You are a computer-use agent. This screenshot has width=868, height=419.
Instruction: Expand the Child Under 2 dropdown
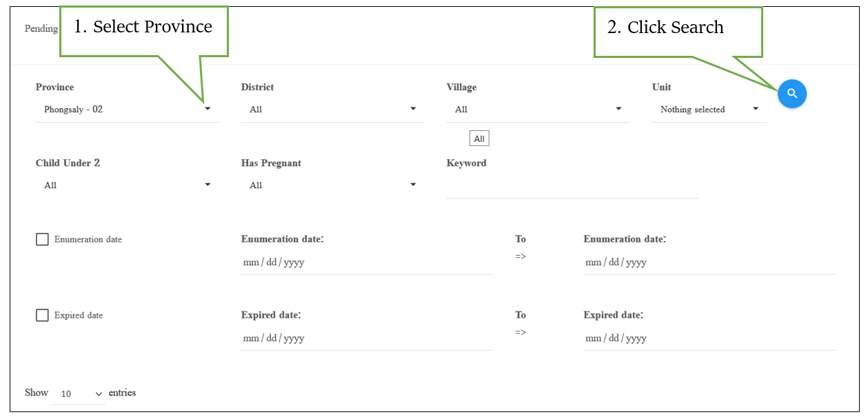click(127, 185)
